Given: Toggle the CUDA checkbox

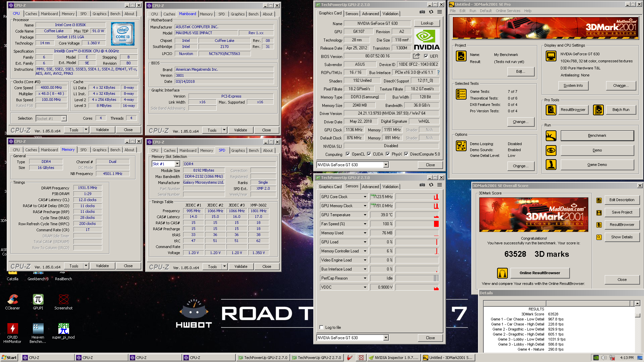Looking at the screenshot, I should (x=369, y=154).
